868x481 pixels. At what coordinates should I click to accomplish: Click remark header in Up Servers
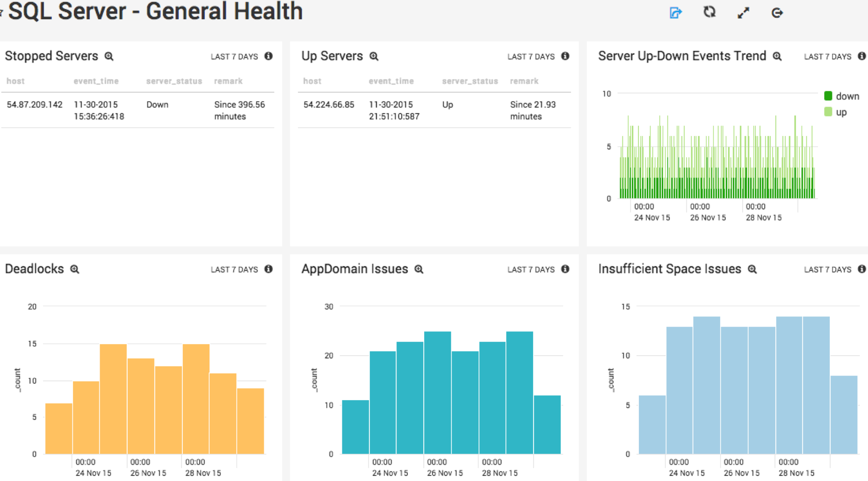click(524, 81)
